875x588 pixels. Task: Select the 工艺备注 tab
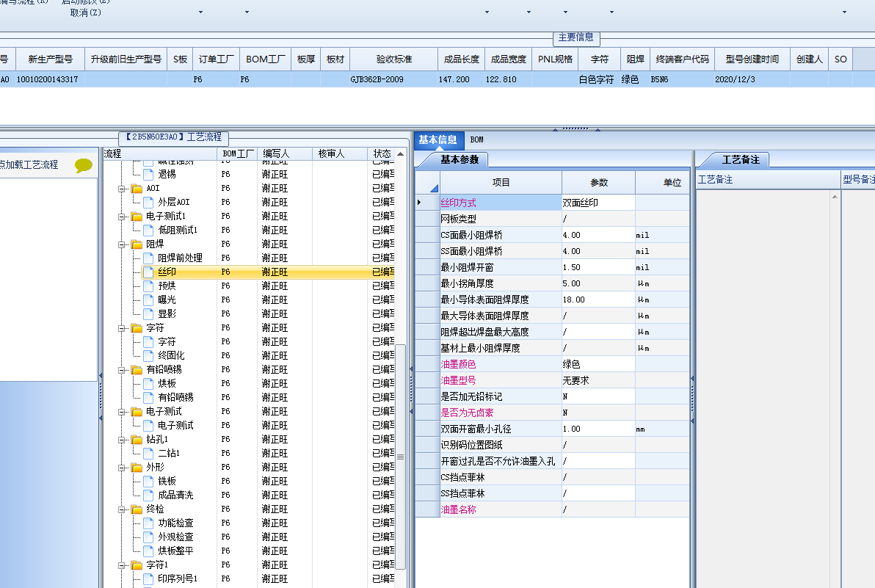(x=741, y=159)
